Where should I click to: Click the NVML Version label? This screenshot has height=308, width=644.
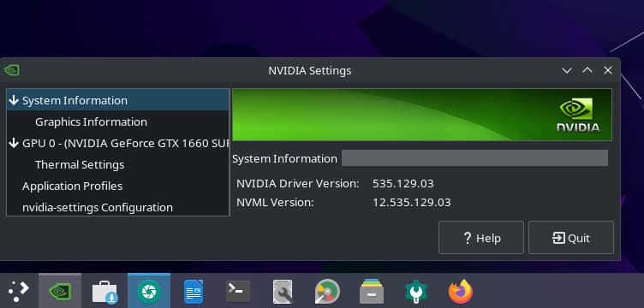(275, 202)
